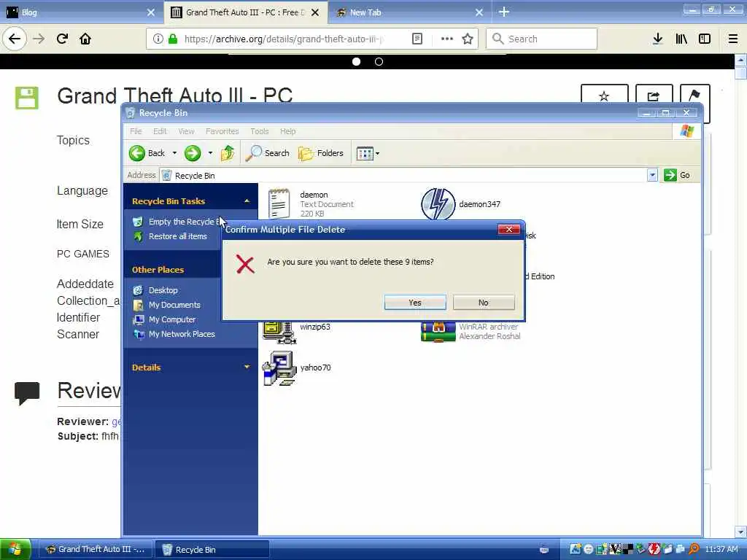747x560 pixels.
Task: Switch to the Blog browser tab
Action: pos(81,12)
